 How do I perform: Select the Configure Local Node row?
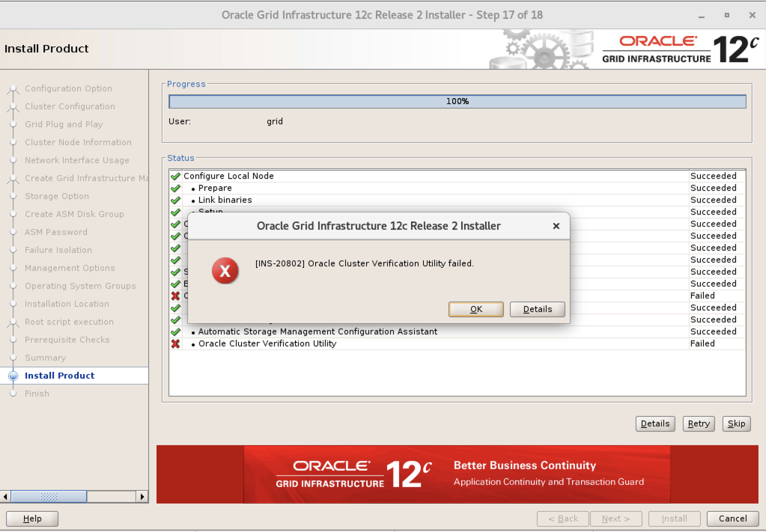click(458, 176)
